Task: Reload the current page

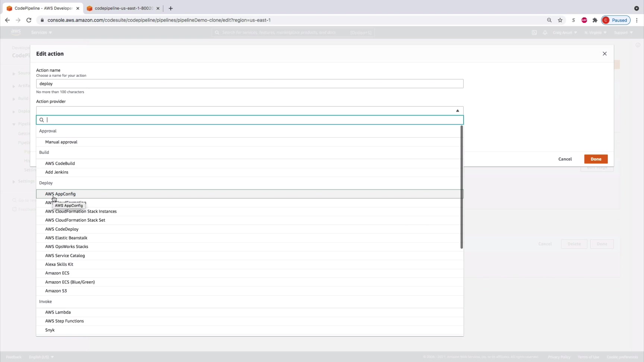Action: [x=29, y=20]
